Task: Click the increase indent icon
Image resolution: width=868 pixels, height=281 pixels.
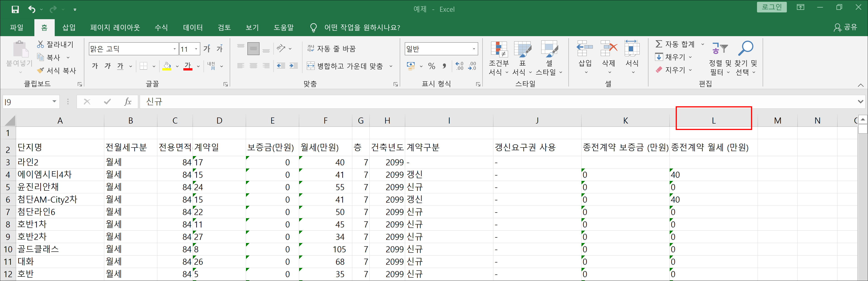Action: coord(293,66)
